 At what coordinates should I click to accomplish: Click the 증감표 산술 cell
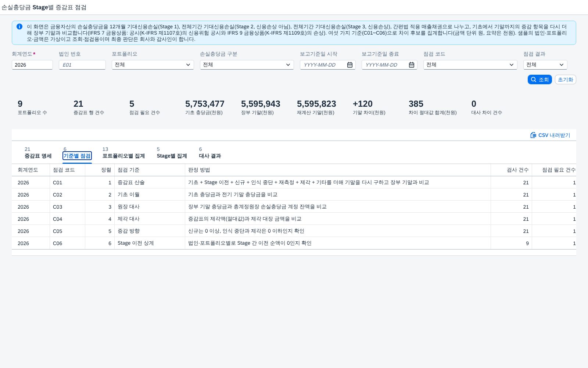coord(150,183)
